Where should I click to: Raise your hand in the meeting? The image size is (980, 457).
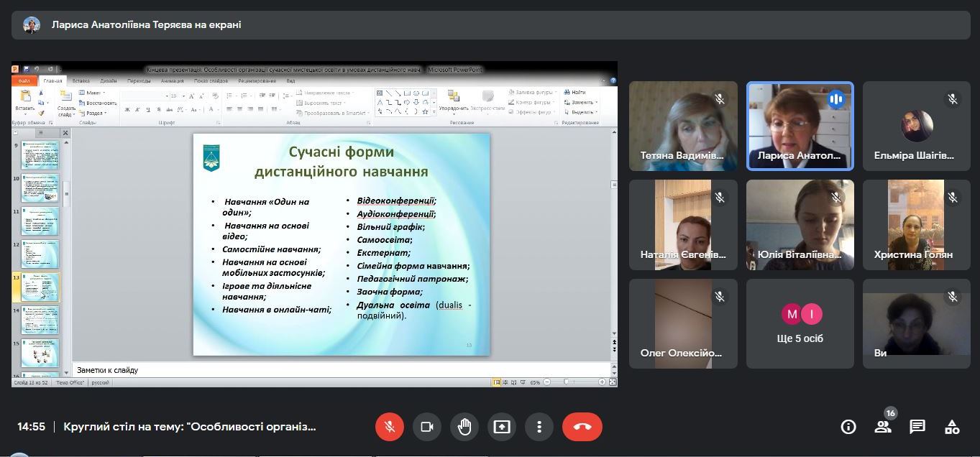point(464,427)
